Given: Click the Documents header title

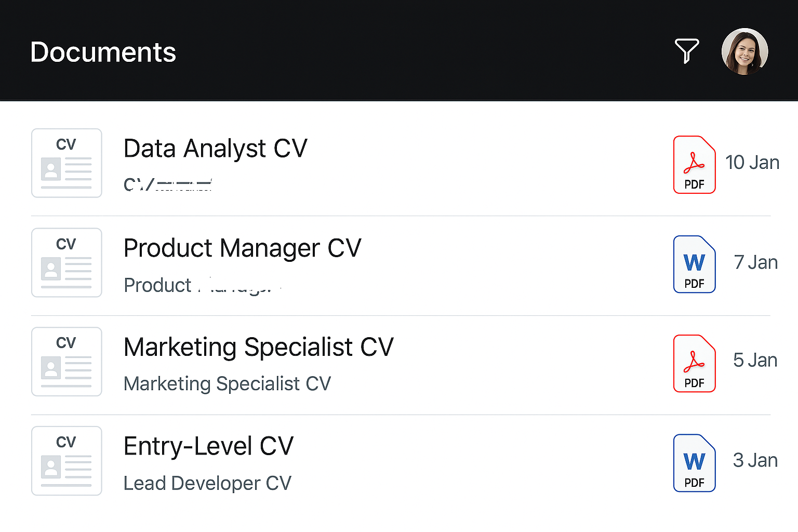Looking at the screenshot, I should pos(103,52).
